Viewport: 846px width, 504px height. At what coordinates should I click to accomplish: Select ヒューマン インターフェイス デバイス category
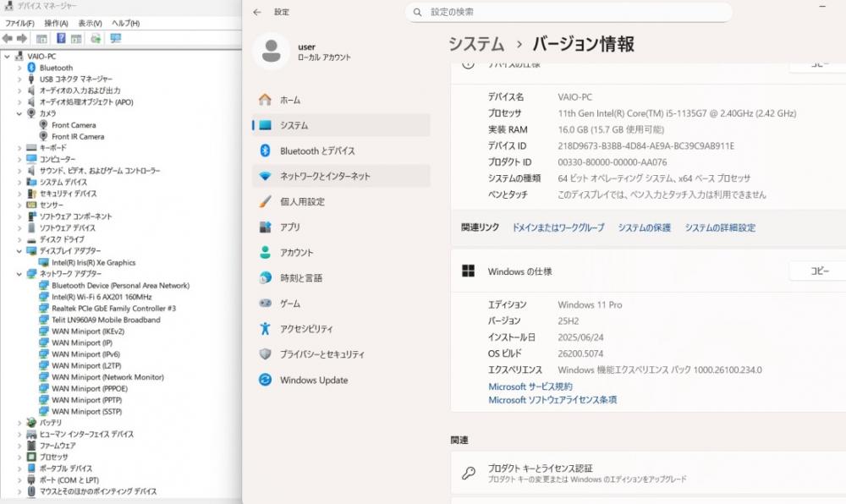pos(86,434)
